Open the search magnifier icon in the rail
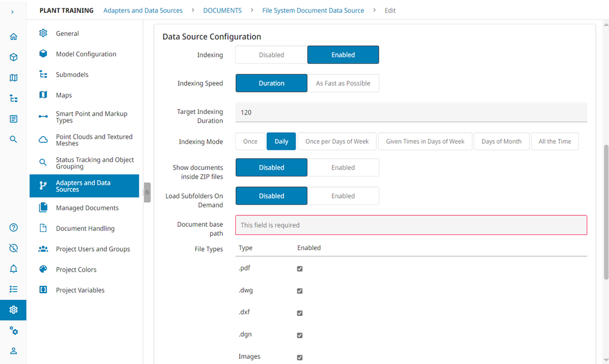This screenshot has width=609, height=364. [x=13, y=139]
